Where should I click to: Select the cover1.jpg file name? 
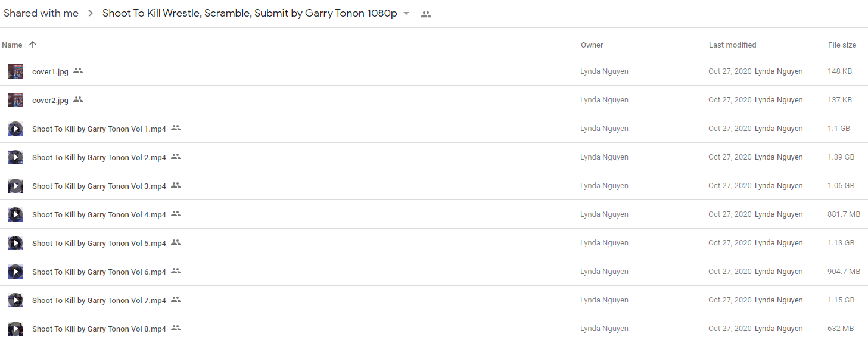pyautogui.click(x=50, y=72)
